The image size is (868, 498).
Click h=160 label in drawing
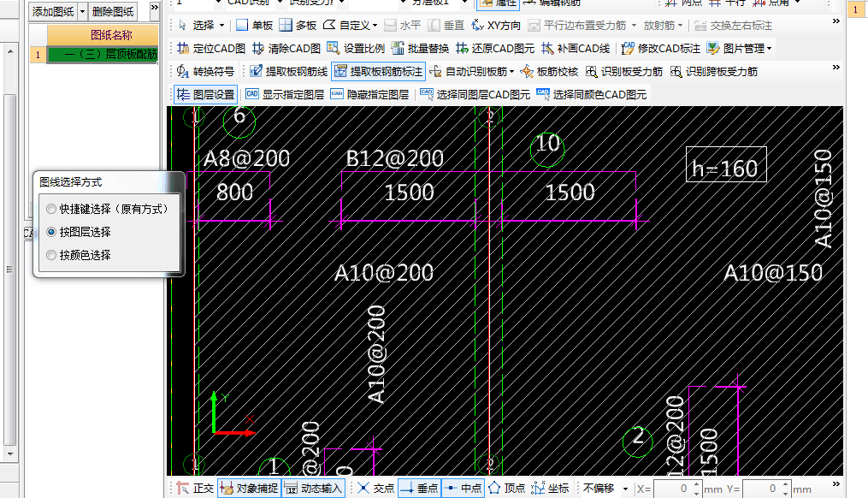coord(726,166)
